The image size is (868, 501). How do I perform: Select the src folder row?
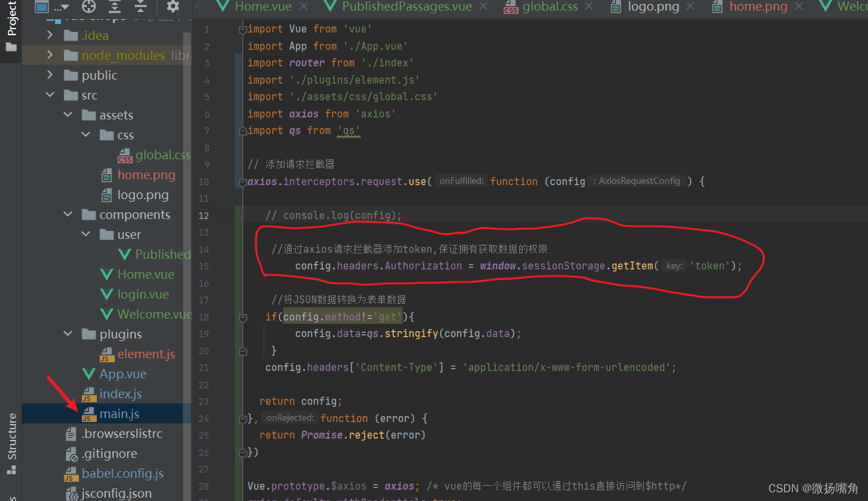(107, 95)
